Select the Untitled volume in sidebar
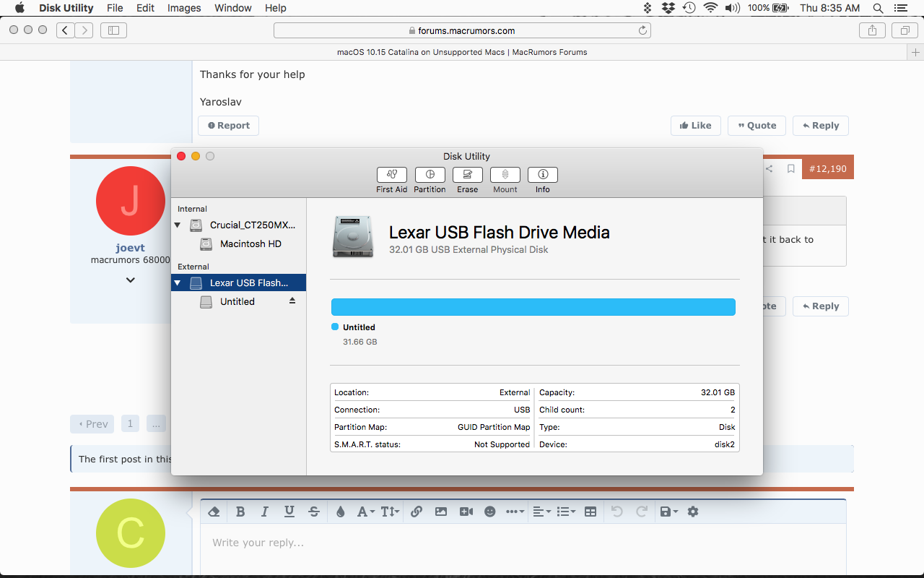This screenshot has height=578, width=924. coord(238,301)
